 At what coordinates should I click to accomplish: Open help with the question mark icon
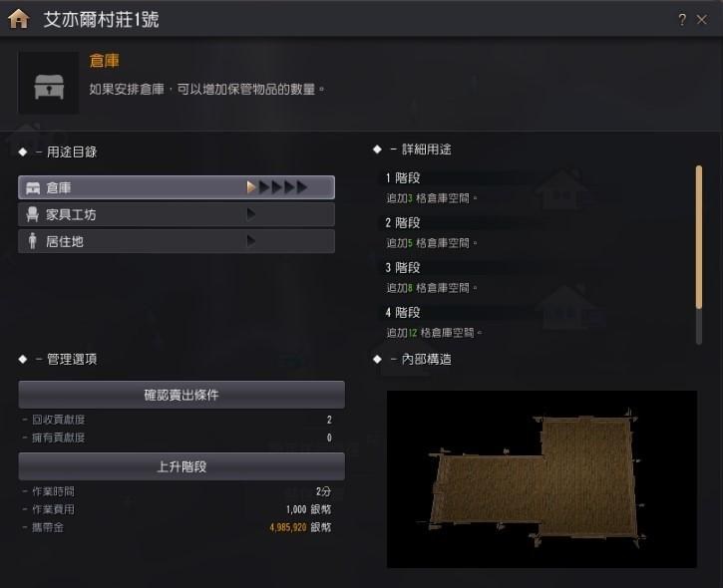[x=682, y=20]
